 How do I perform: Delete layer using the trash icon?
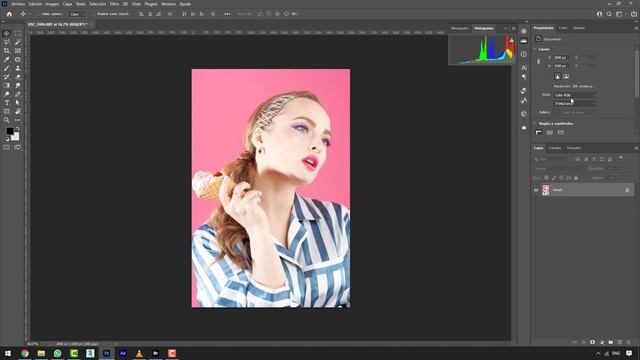(x=629, y=342)
